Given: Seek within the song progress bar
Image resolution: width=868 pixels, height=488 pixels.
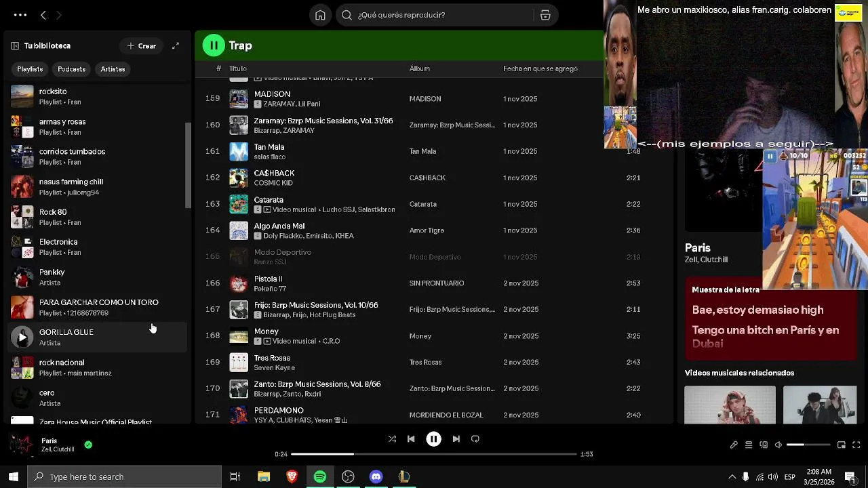Looking at the screenshot, I should [434, 454].
